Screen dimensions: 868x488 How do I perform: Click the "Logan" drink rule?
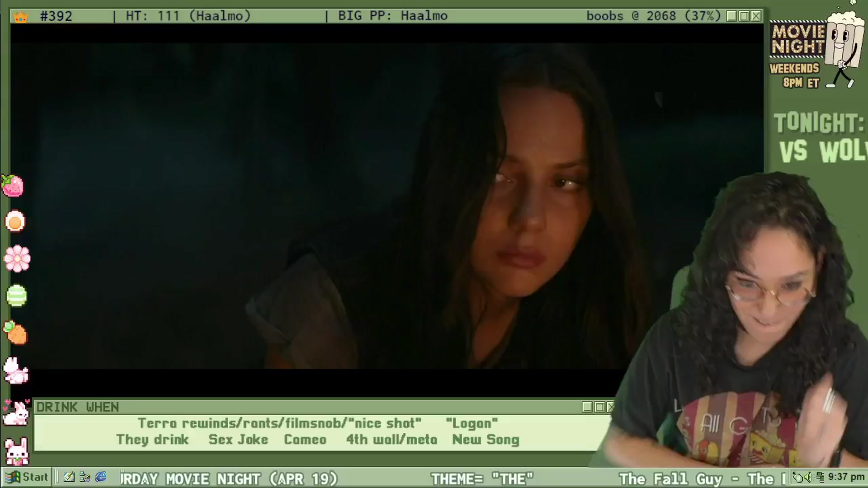(x=472, y=423)
